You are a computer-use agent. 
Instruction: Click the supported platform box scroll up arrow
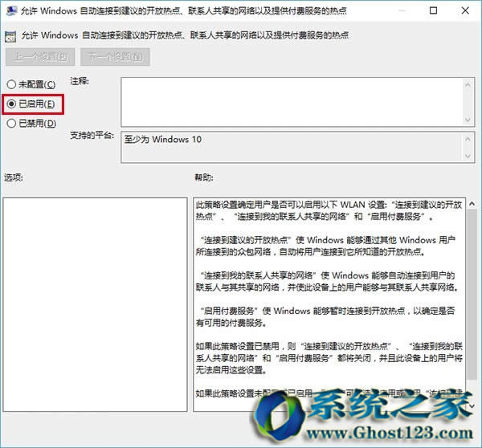pos(468,139)
